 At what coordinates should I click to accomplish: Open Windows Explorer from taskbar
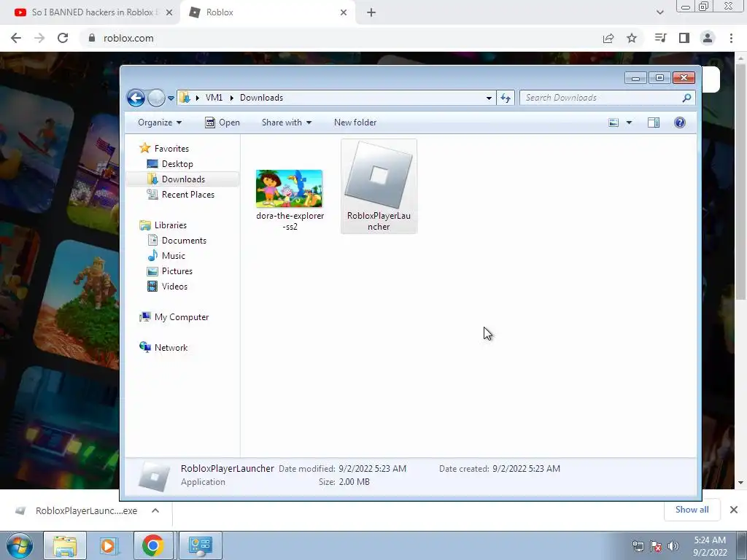click(x=65, y=545)
